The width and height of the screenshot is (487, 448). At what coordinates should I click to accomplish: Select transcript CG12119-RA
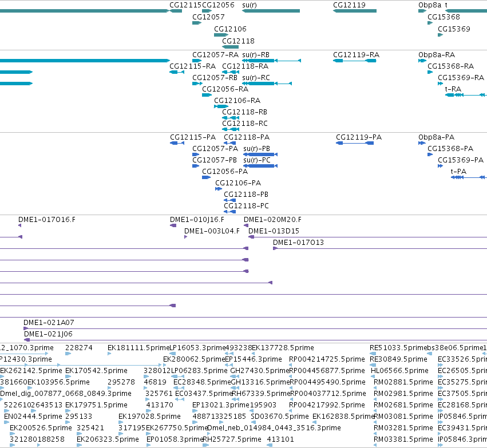click(x=357, y=55)
